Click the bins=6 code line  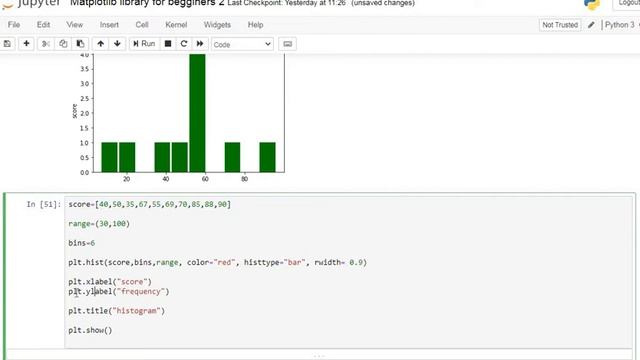pos(81,243)
